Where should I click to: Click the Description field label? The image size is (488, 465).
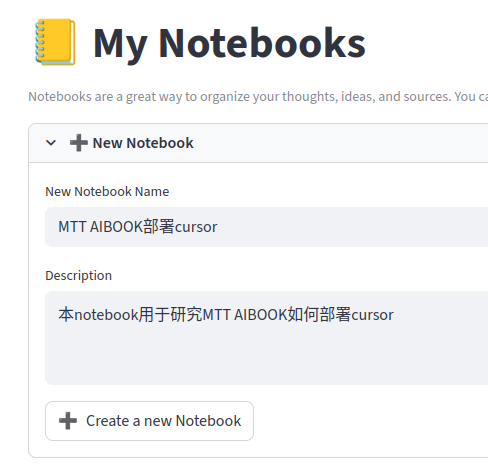(78, 276)
